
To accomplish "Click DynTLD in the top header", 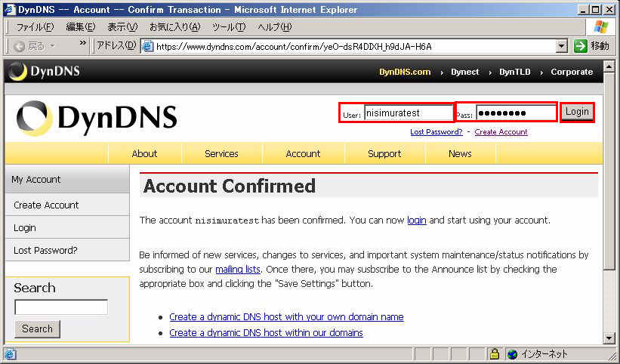I will point(515,72).
